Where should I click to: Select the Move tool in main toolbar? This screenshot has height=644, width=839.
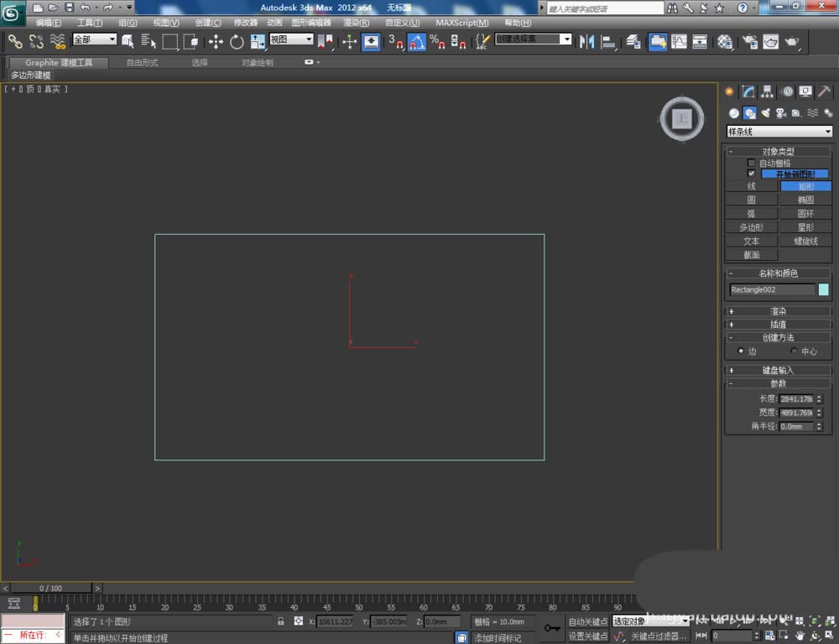(216, 42)
